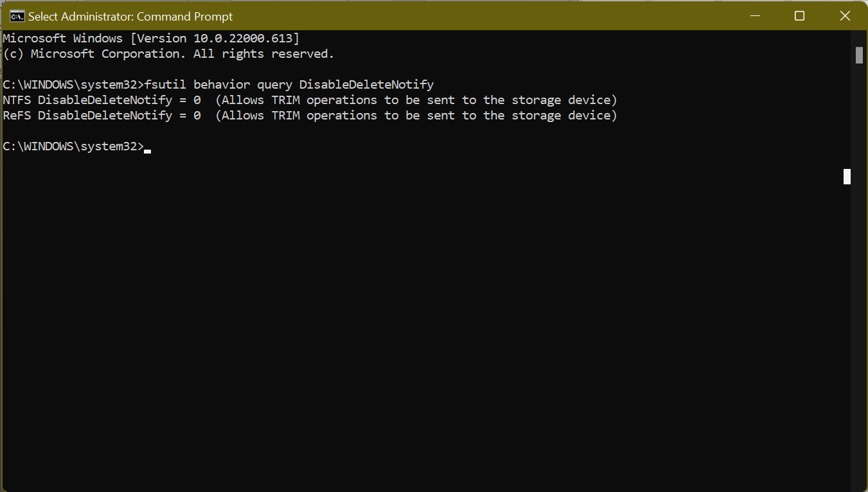868x492 pixels.
Task: Click the window title text 'Select Administrator: Command Prompt'
Action: coord(130,16)
